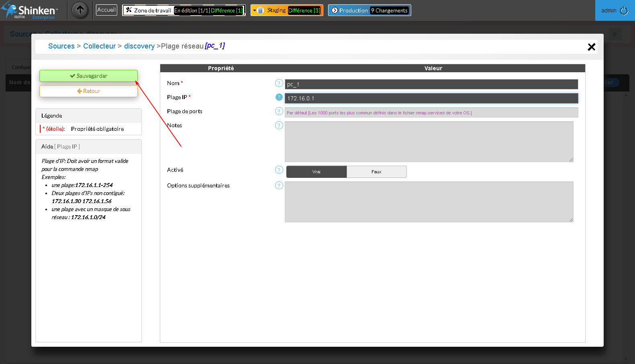This screenshot has height=364, width=635.
Task: Click help icon for Plage de ports
Action: tap(279, 111)
